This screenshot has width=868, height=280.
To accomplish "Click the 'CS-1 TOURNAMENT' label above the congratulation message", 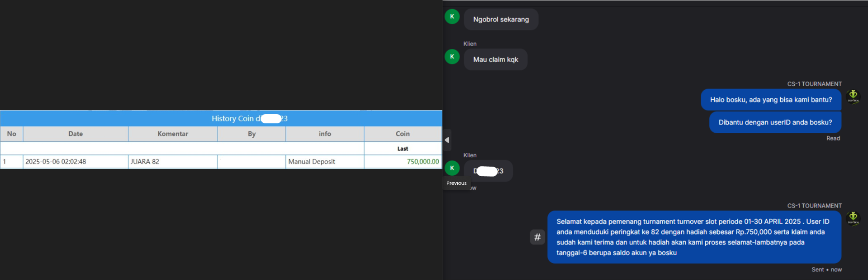I will pyautogui.click(x=814, y=206).
